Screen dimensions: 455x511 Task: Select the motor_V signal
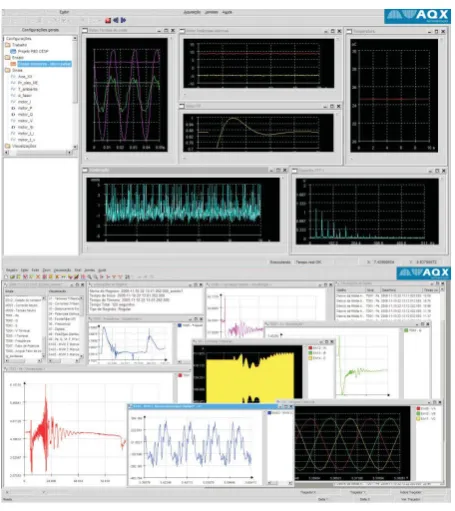tap(25, 121)
